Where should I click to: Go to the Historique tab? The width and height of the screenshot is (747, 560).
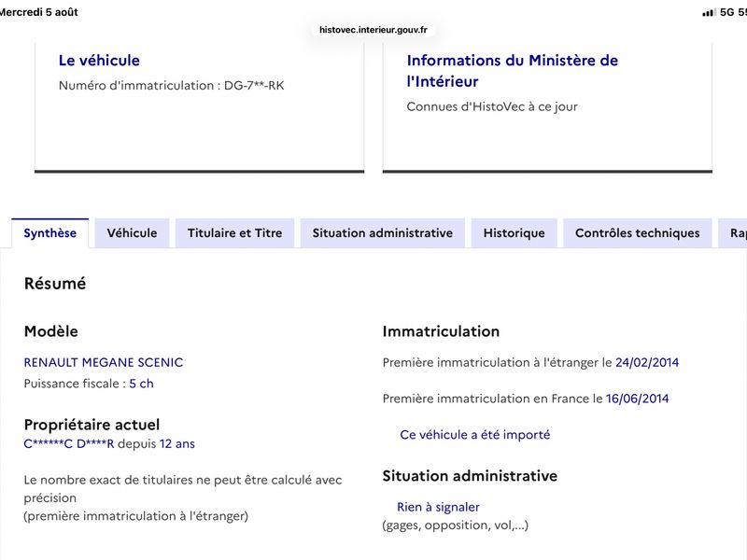514,232
